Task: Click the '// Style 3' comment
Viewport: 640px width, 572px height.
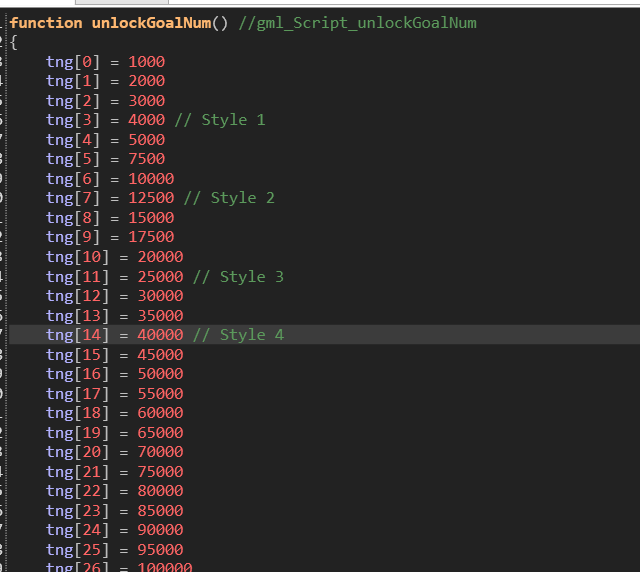Action: [238, 277]
